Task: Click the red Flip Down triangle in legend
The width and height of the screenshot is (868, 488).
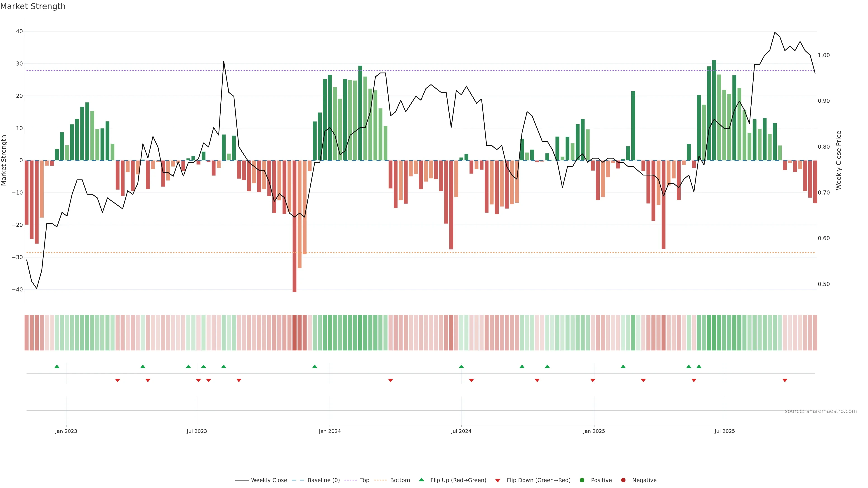Action: tap(498, 480)
